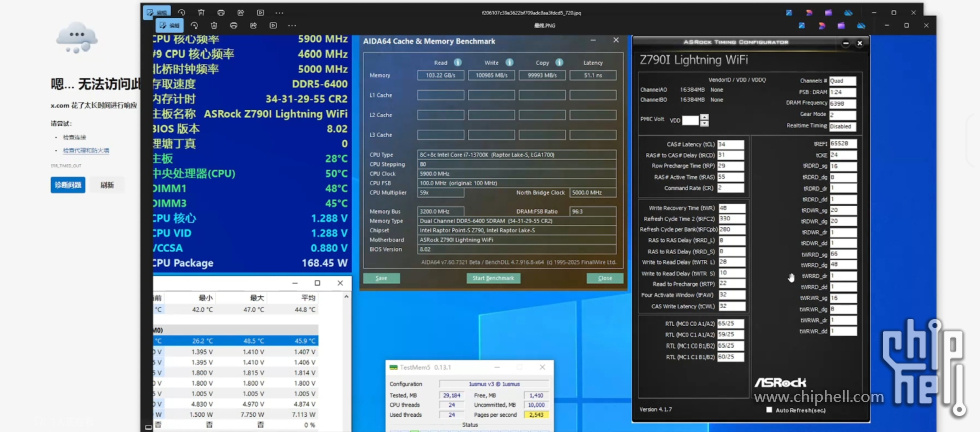Click Pages per second value 2,543 in TestMem5
Viewport: 980px width, 432px height.
[x=536, y=414]
